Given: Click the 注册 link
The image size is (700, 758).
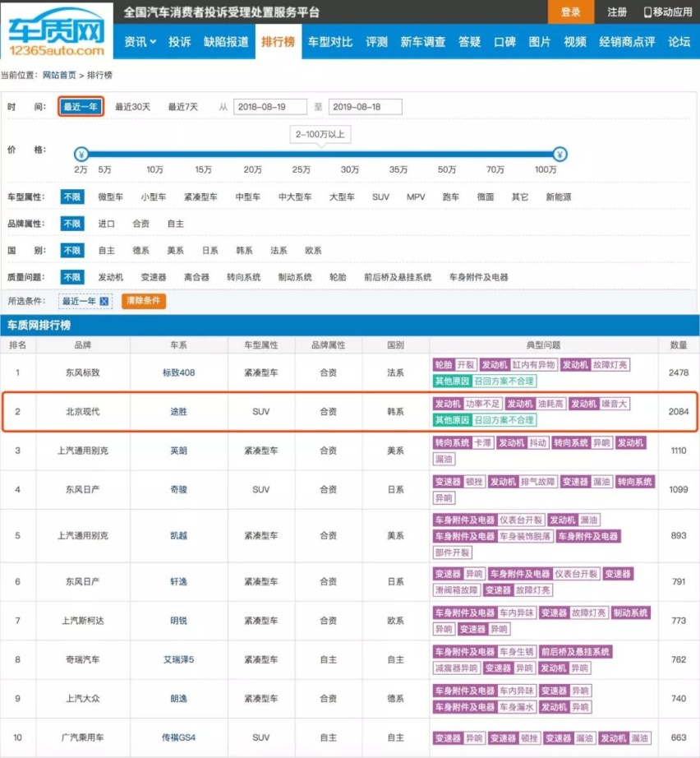Looking at the screenshot, I should pyautogui.click(x=617, y=12).
